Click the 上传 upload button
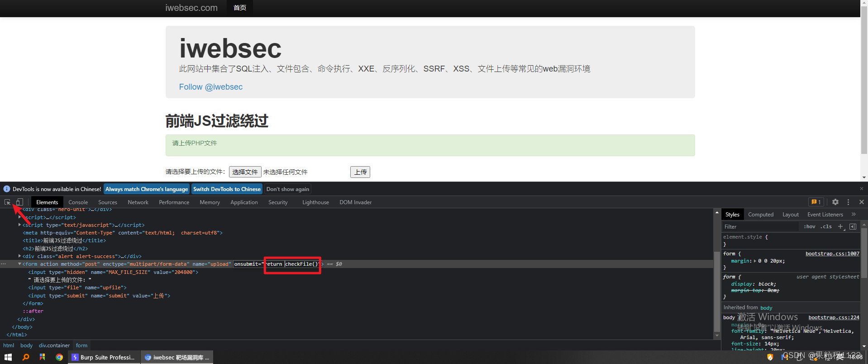868x364 pixels. point(360,172)
